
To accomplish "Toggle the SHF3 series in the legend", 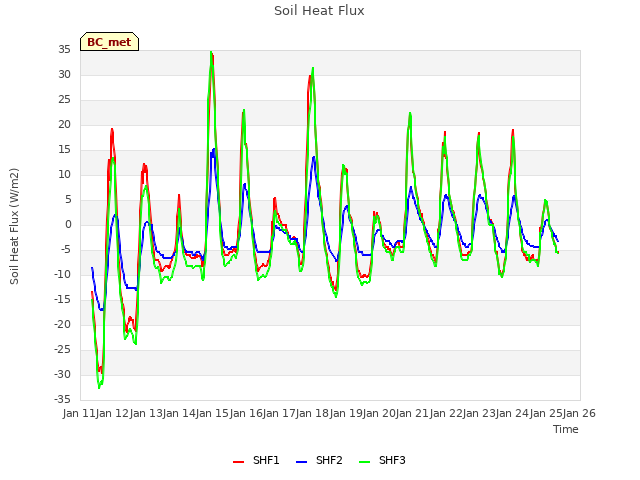I will point(382,460).
